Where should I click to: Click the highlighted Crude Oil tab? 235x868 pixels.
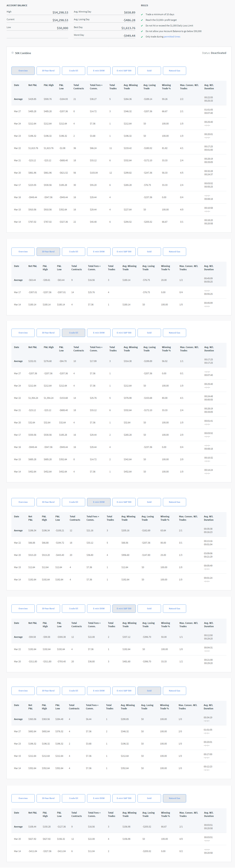coord(73,333)
